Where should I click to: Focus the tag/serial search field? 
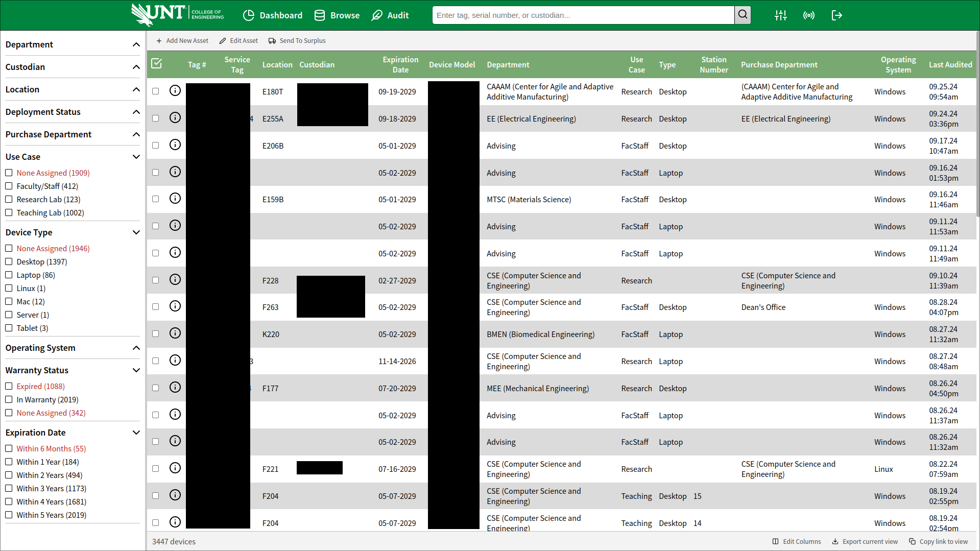583,15
